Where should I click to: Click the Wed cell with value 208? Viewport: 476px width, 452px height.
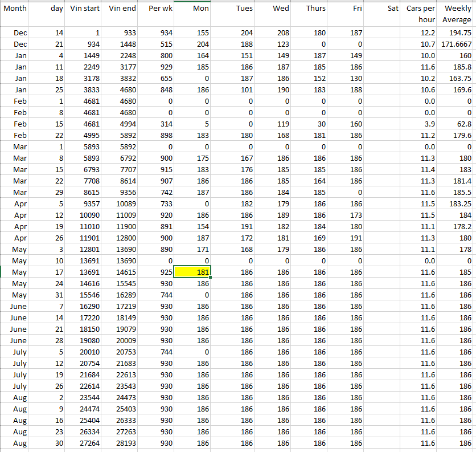273,33
